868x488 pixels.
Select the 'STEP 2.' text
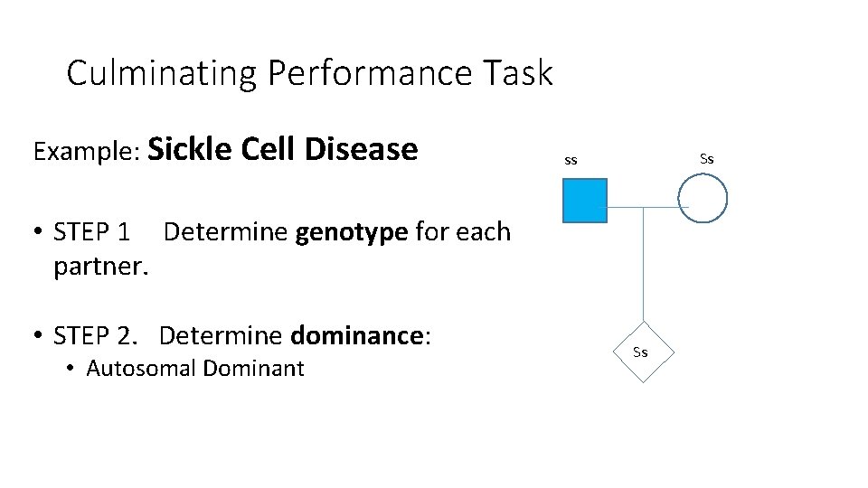(102, 336)
